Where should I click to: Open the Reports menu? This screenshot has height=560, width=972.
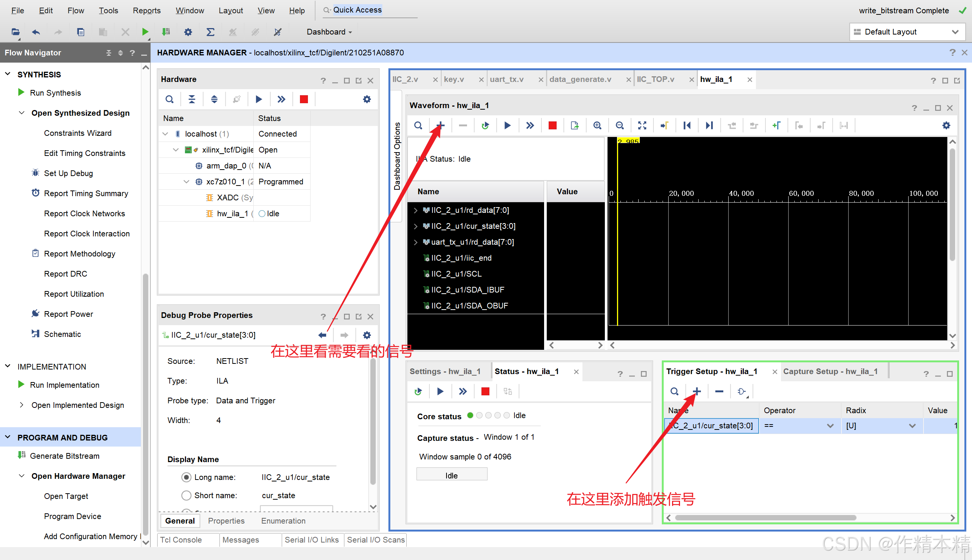click(x=147, y=10)
